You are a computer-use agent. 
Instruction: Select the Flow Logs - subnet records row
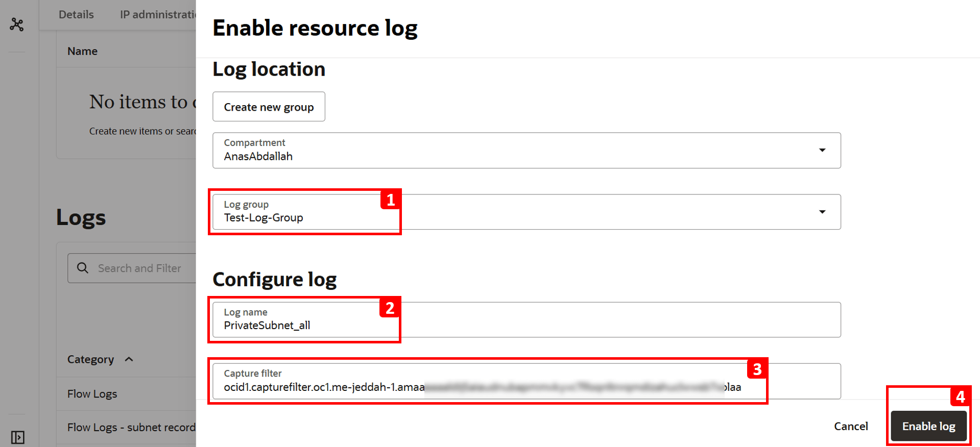[x=126, y=428]
